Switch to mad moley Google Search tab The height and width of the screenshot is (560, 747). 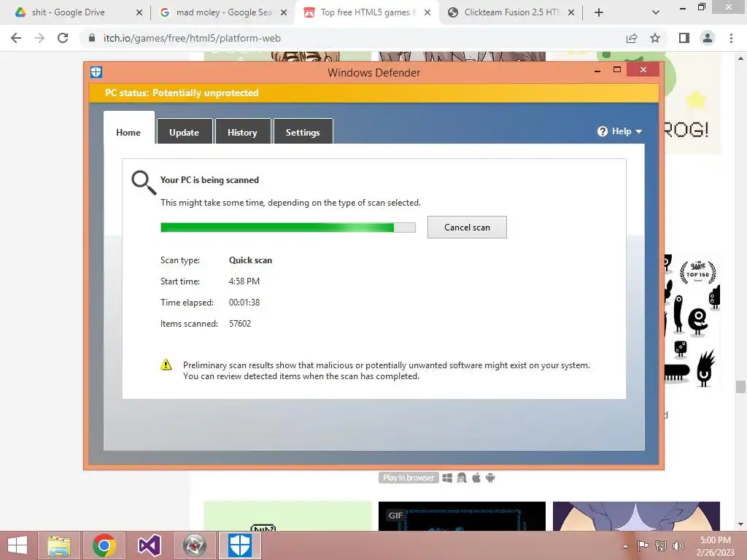click(x=223, y=12)
